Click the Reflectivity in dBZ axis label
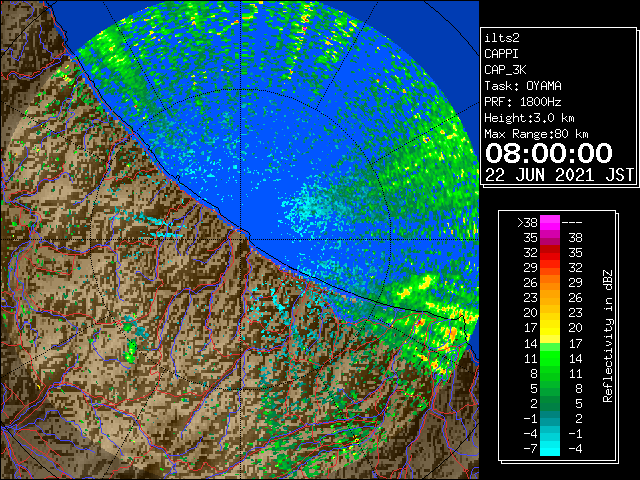This screenshot has width=640, height=480. [x=608, y=336]
